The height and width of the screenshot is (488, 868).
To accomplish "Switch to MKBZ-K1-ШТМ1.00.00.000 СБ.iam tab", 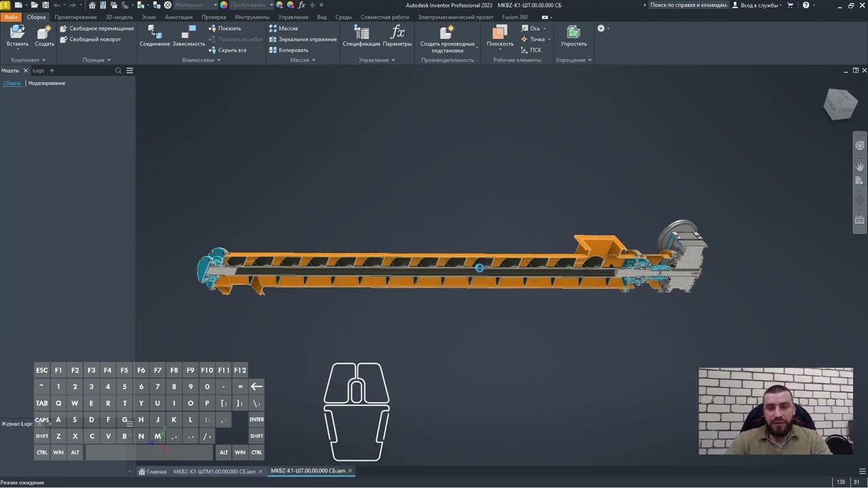I will (214, 471).
